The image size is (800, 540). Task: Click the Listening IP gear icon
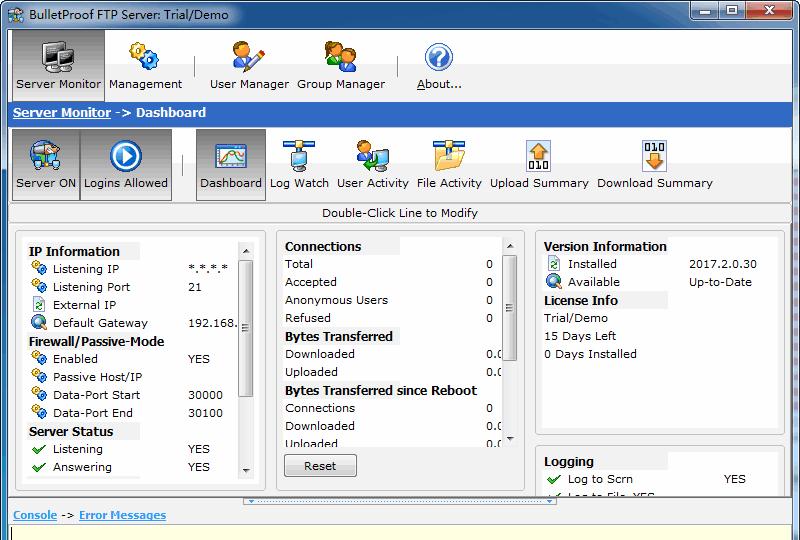tap(39, 268)
